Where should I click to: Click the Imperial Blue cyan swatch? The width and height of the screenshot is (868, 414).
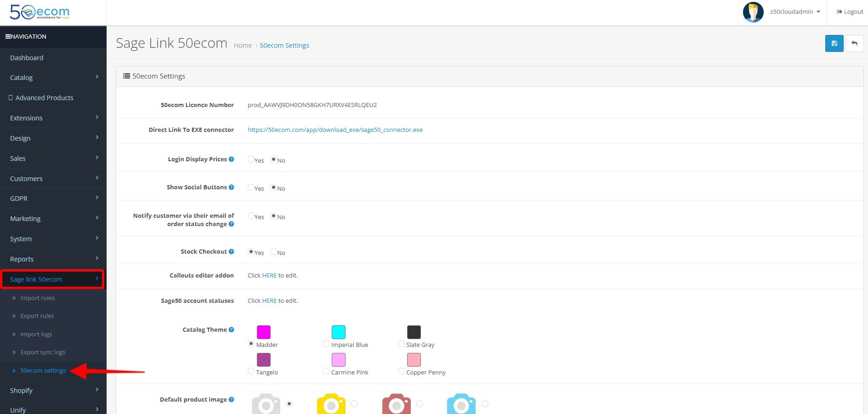339,332
